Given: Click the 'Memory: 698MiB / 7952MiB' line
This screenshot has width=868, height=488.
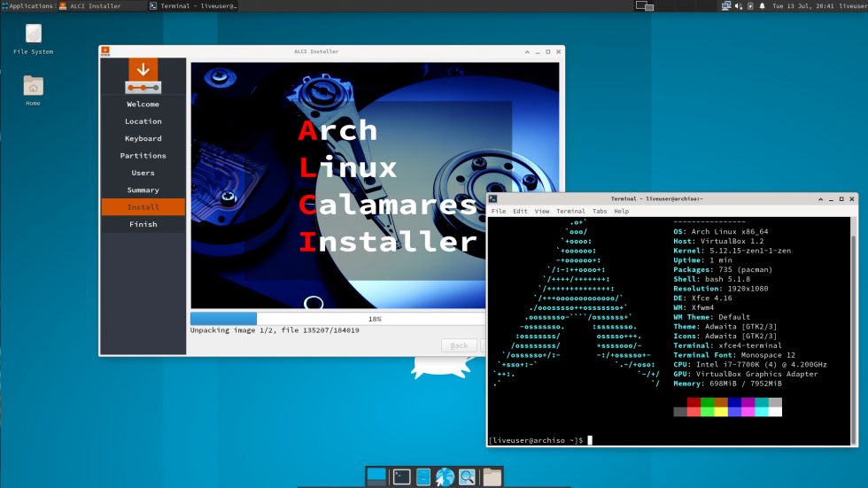Looking at the screenshot, I should 727,383.
